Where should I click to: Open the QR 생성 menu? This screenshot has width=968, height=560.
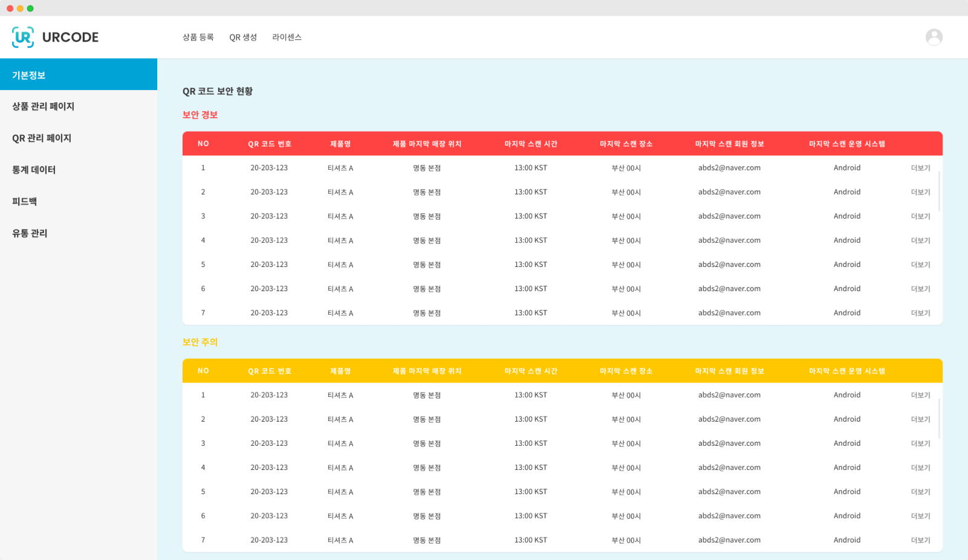[x=243, y=37]
